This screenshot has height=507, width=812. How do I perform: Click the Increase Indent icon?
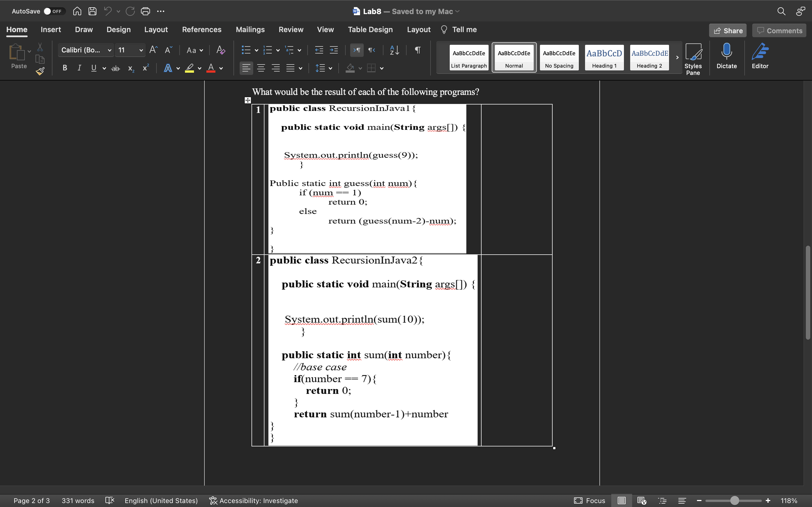click(334, 50)
